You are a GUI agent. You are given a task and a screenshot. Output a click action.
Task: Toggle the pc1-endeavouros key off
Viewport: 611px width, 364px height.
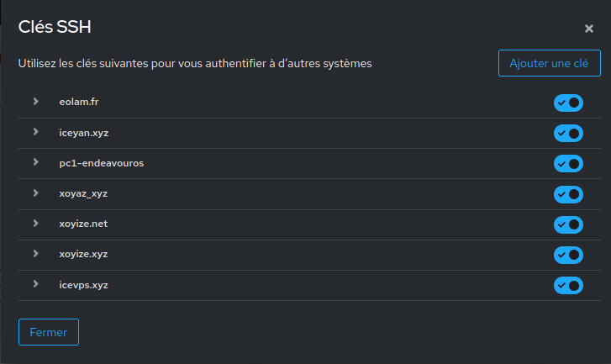[568, 163]
